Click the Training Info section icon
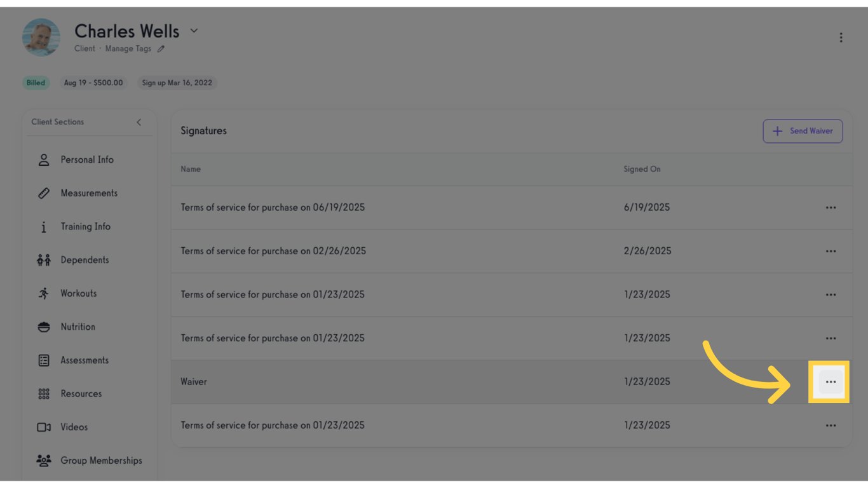 coord(43,226)
